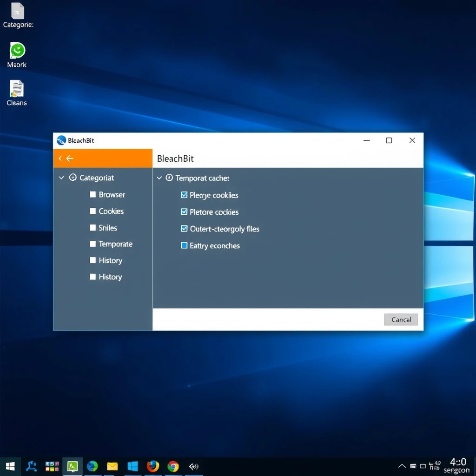This screenshot has width=476, height=476.
Task: Maximize the BleachBit window
Action: tap(389, 140)
